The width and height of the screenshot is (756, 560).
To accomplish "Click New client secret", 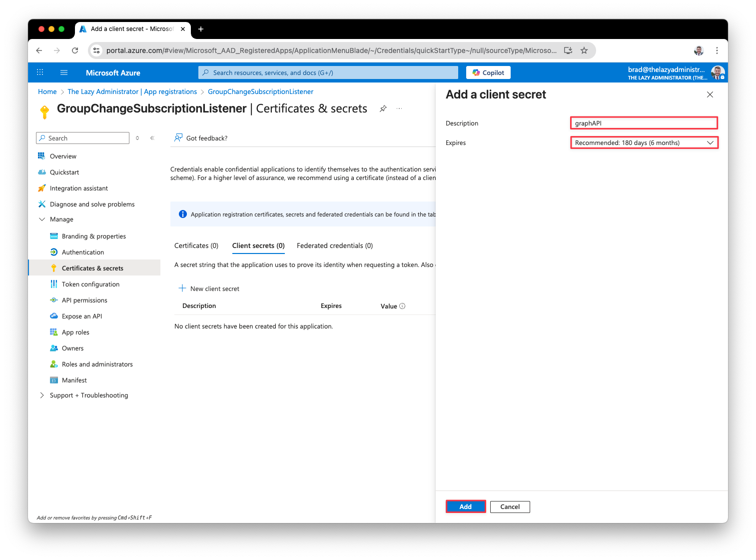I will (209, 288).
